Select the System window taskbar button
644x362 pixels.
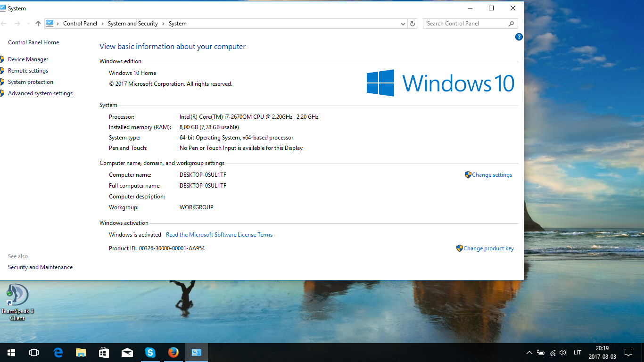point(197,353)
